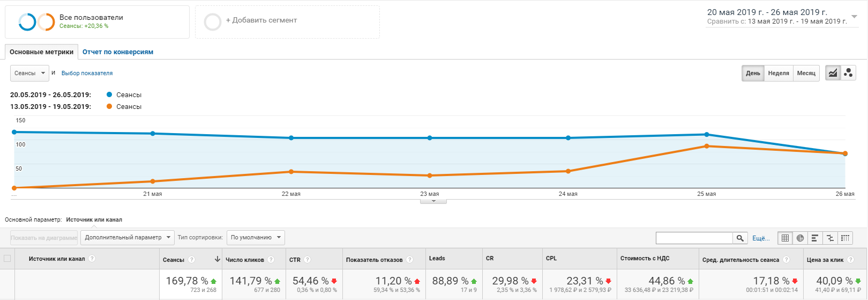The height and width of the screenshot is (300, 868).
Task: Switch chart to motion bubble view icon
Action: pos(848,73)
